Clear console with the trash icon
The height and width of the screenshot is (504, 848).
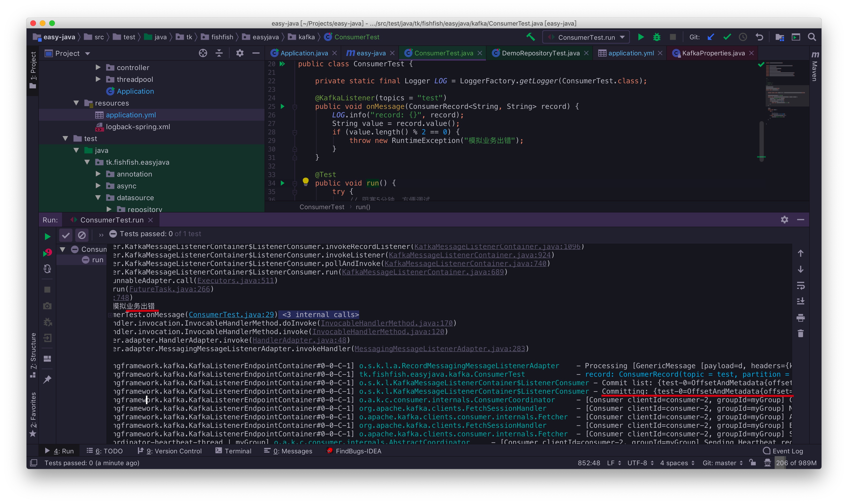pyautogui.click(x=800, y=333)
